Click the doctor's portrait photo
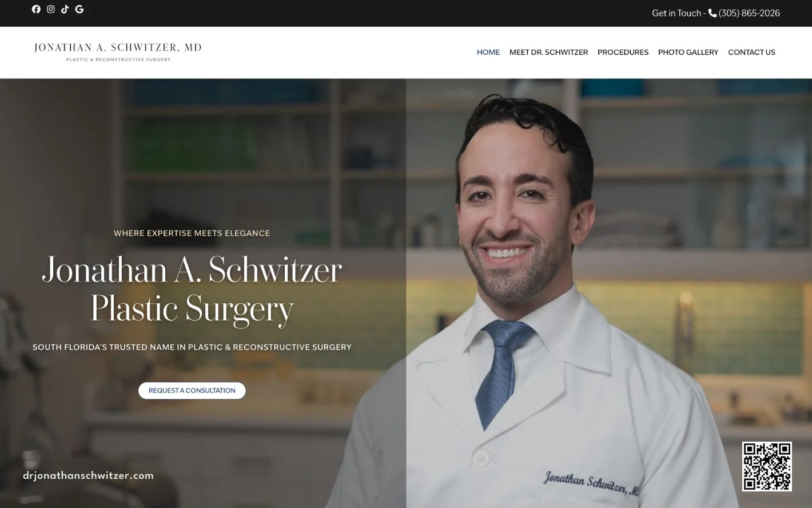This screenshot has width=812, height=508. click(x=609, y=293)
